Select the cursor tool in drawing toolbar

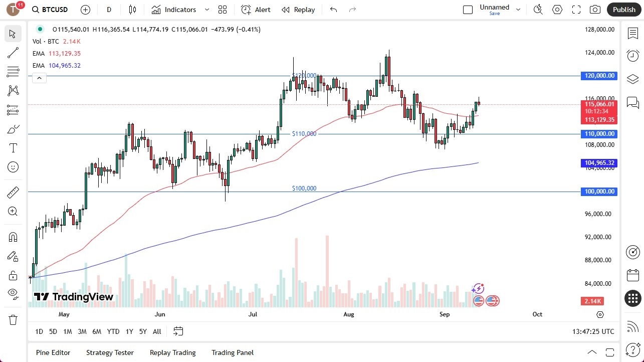(13, 34)
